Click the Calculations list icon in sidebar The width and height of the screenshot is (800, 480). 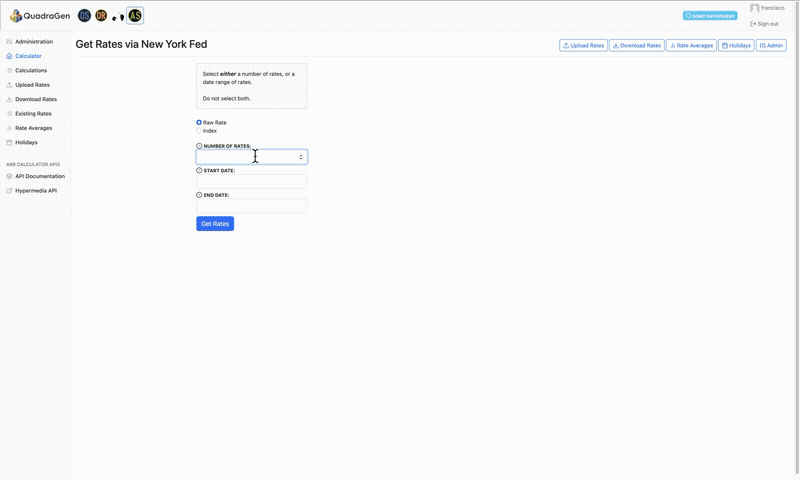(9, 70)
